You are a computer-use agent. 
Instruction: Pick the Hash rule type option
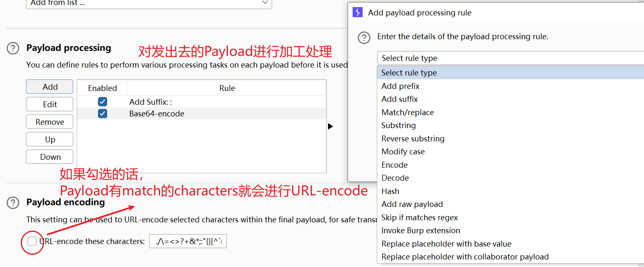coord(390,191)
